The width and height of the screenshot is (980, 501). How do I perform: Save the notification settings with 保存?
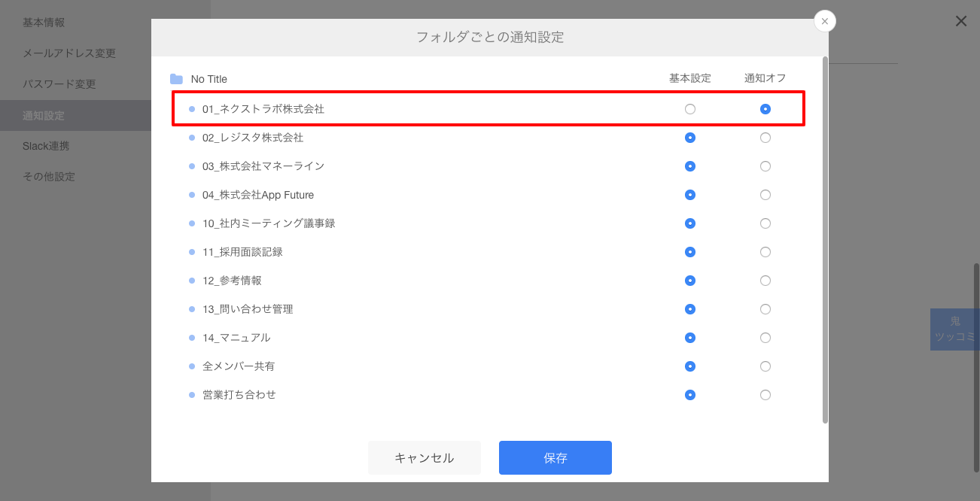coord(555,457)
